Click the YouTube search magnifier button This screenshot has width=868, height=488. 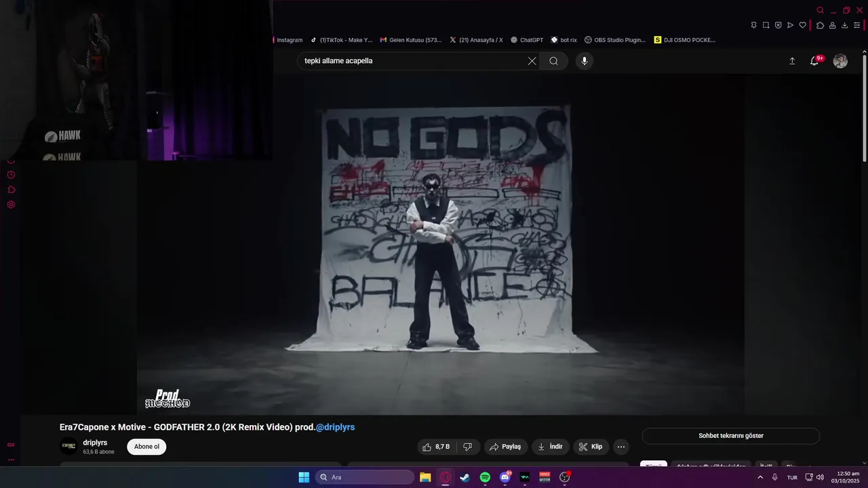coord(554,61)
